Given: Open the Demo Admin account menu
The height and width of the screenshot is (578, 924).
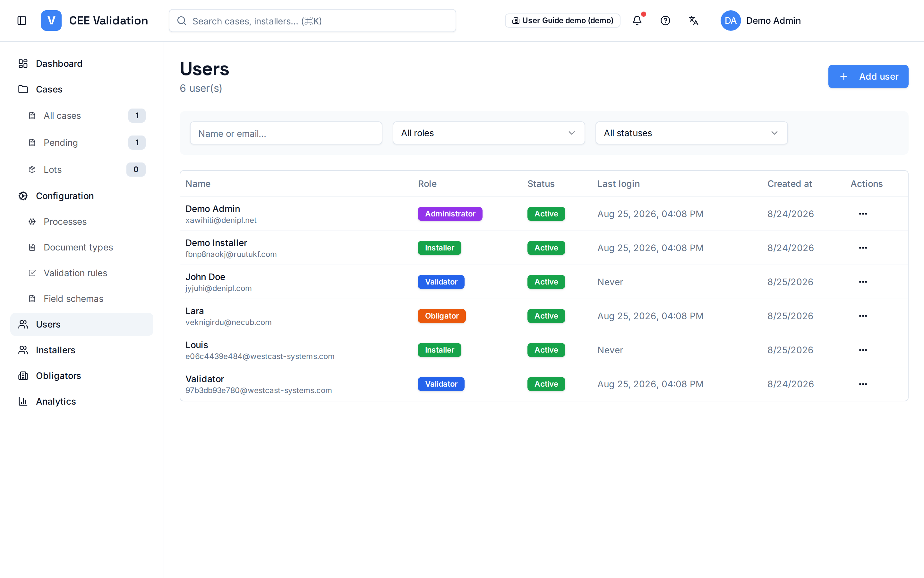Looking at the screenshot, I should click(x=761, y=21).
